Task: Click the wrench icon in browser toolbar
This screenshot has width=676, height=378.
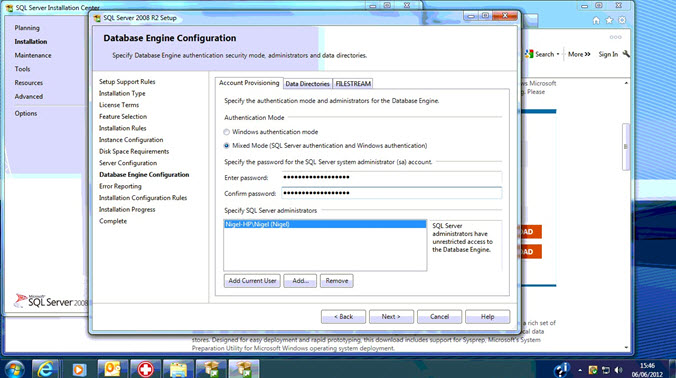Action: pos(626,54)
